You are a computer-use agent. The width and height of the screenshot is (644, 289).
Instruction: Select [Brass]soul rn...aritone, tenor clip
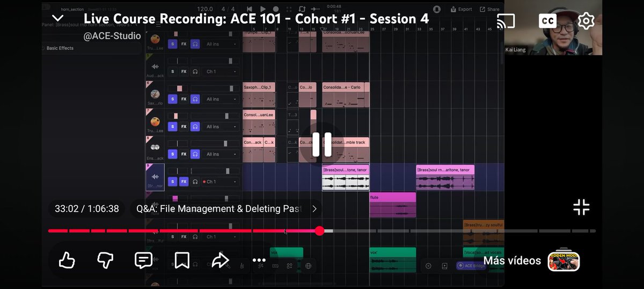tap(445, 177)
